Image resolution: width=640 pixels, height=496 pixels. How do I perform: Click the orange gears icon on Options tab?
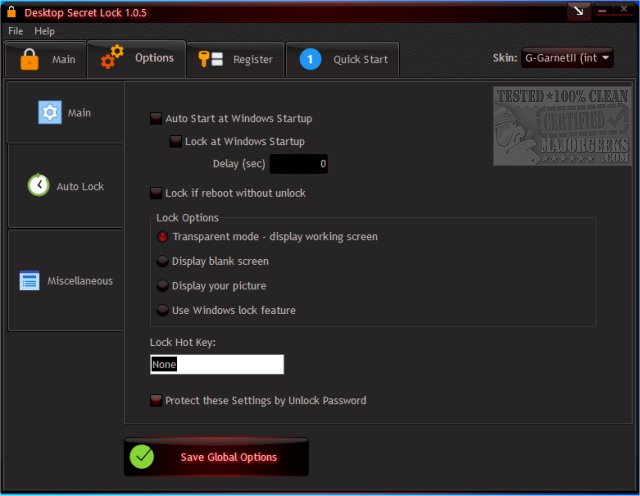(x=112, y=57)
